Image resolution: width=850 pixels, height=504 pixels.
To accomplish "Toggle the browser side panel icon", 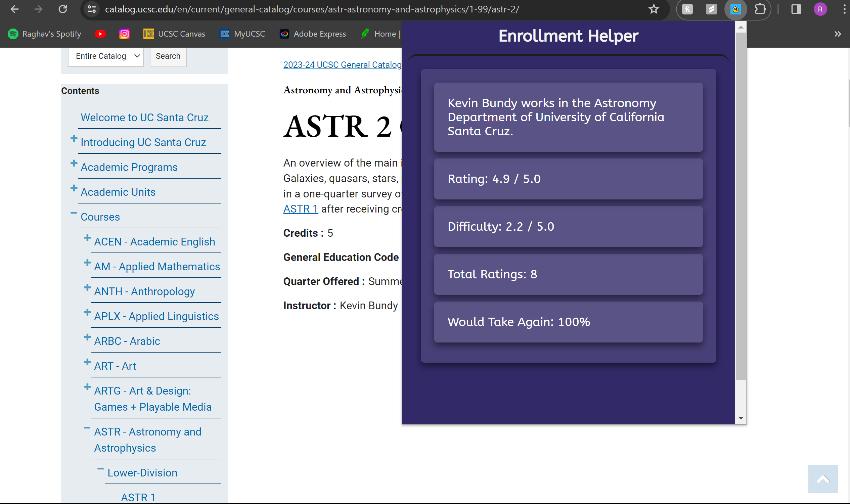I will tap(796, 9).
